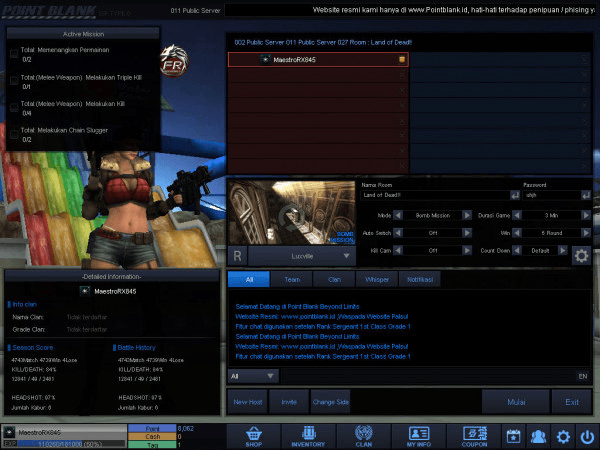The height and width of the screenshot is (450, 600).
Task: Click the chat message input field
Action: (x=428, y=376)
